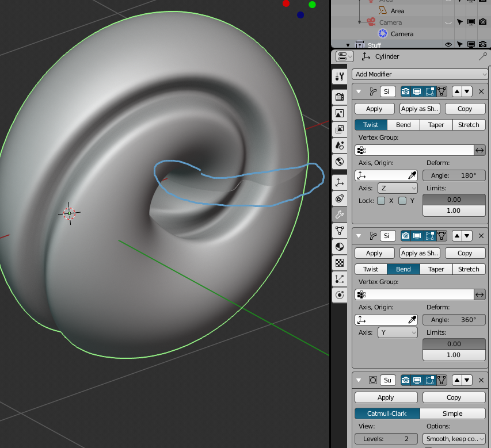491x448 pixels.
Task: Remove the Su subdivision modifier
Action: click(x=481, y=380)
